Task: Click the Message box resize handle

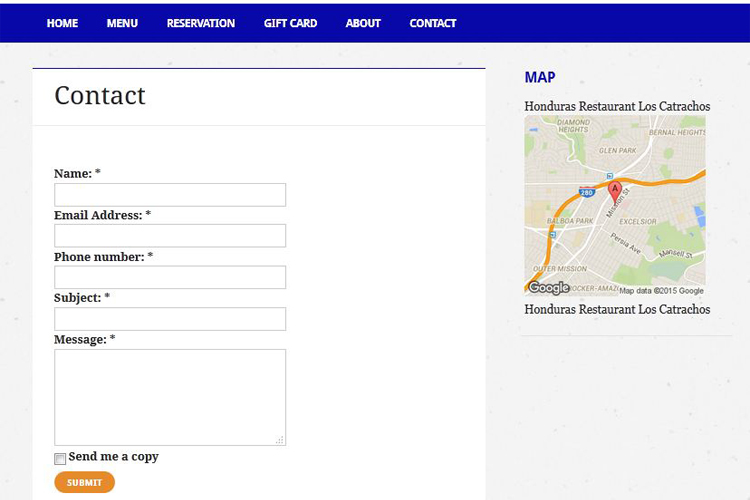Action: 280,440
